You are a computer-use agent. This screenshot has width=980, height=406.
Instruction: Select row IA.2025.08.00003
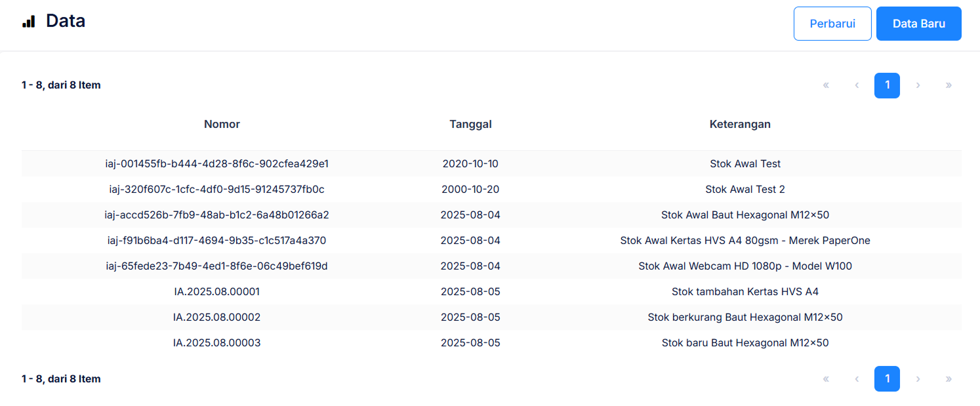(216, 343)
